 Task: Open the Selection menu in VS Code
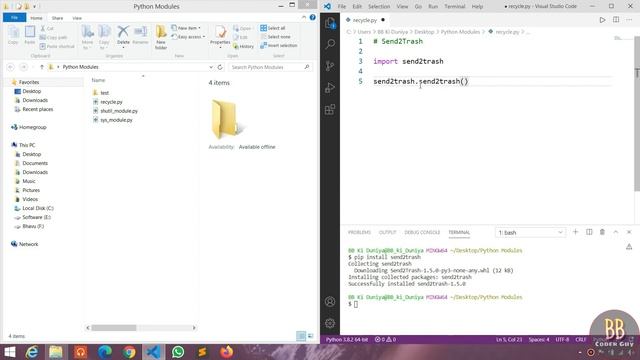379,7
